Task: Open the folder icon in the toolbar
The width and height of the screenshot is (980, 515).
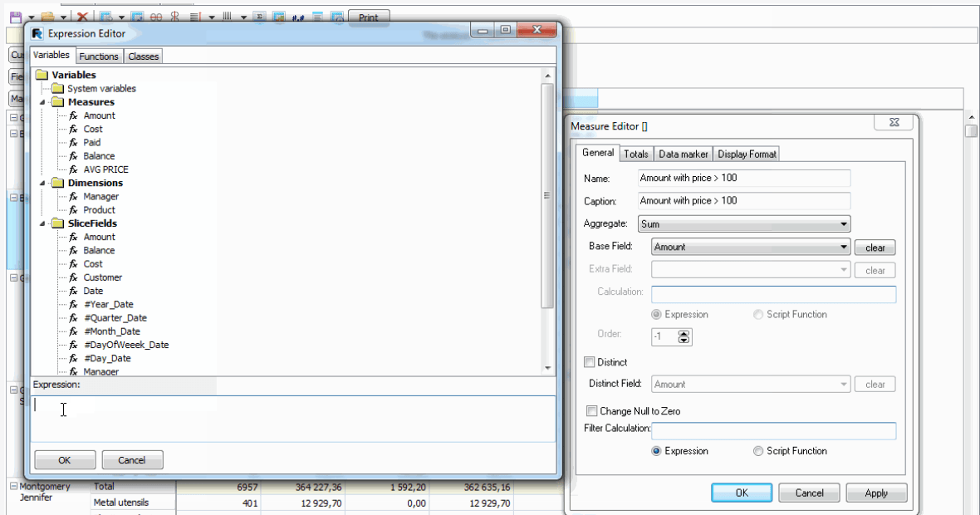Action: point(47,16)
